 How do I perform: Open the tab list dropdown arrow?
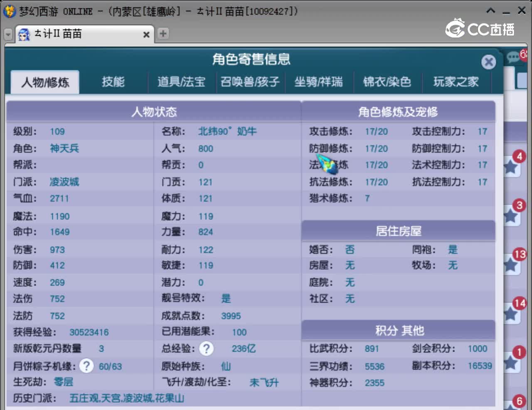[8, 35]
